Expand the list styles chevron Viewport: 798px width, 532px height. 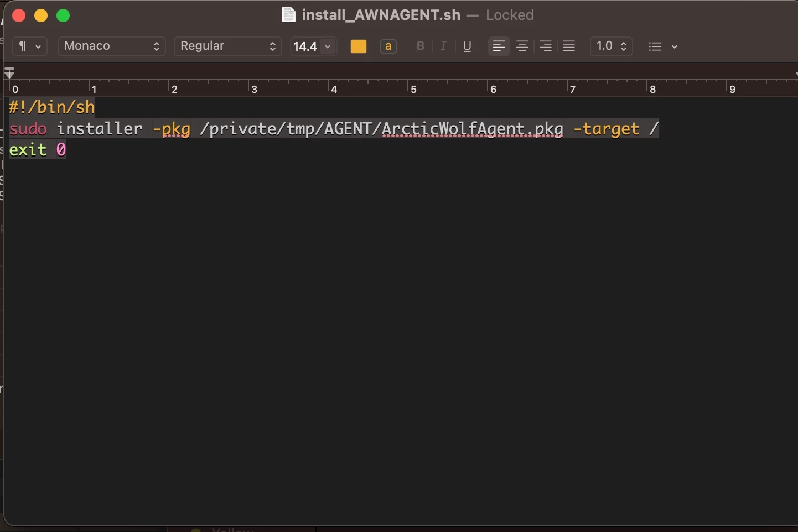coord(675,46)
